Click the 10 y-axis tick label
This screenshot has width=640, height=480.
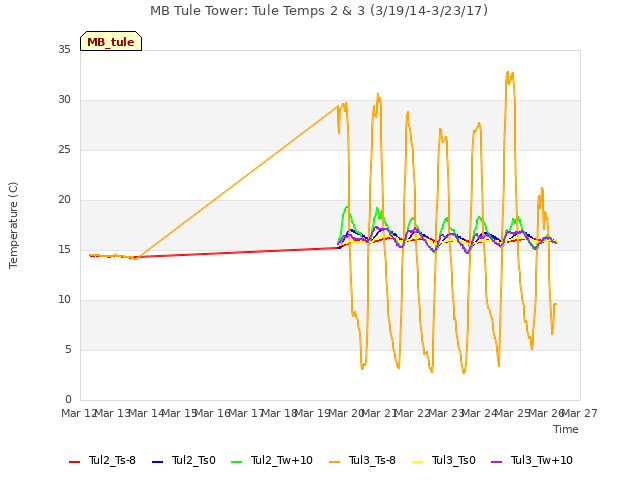click(x=64, y=300)
